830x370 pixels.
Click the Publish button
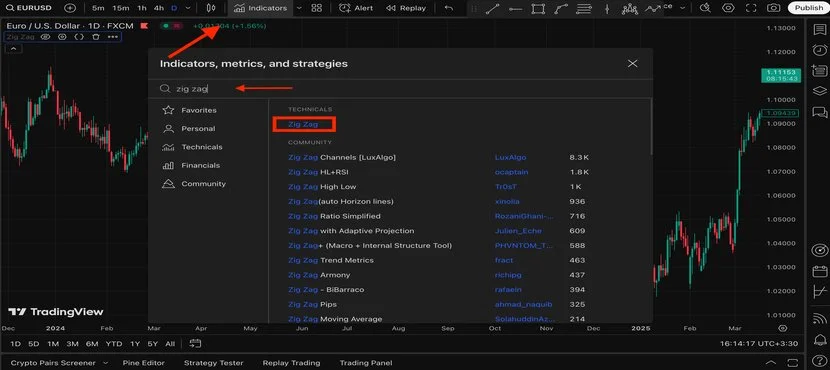click(808, 8)
